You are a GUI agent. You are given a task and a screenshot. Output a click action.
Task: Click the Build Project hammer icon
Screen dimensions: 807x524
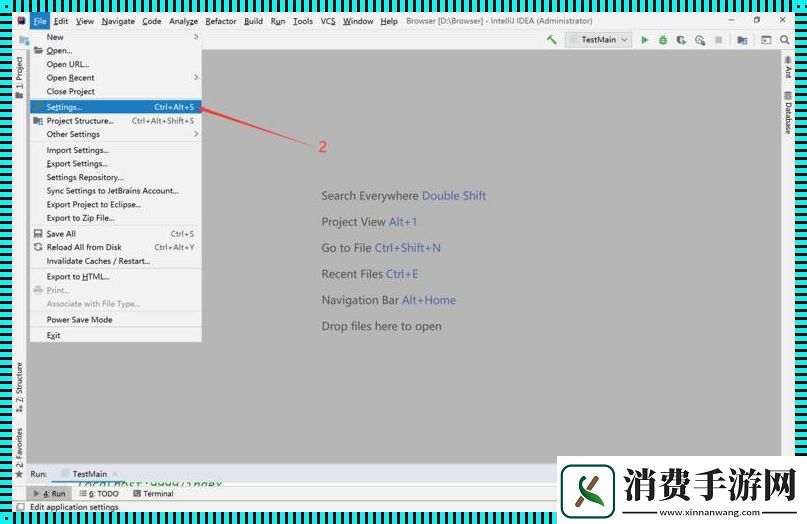[552, 40]
